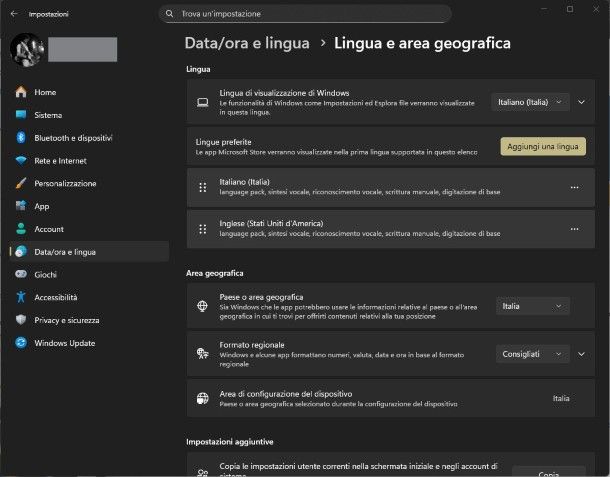Click drag handle for Inglese (Stati Uniti)
The height and width of the screenshot is (477, 610).
click(x=203, y=229)
